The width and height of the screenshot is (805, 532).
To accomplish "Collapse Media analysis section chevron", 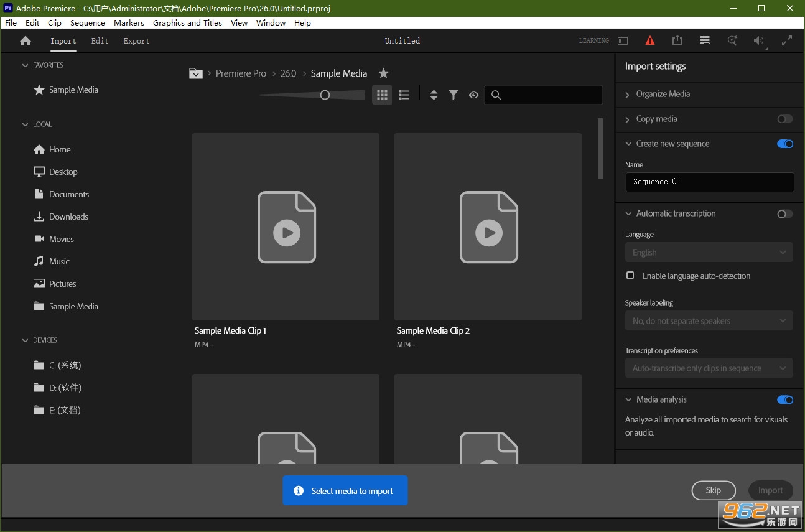I will click(x=628, y=399).
